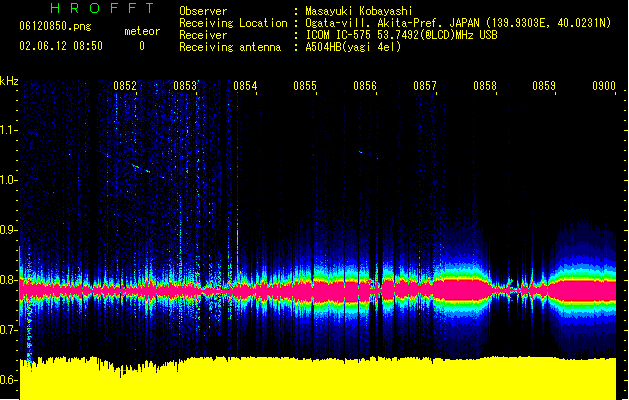Click the 1.0 kHz axis label
Image resolution: width=629 pixels, height=400 pixels.
click(x=9, y=180)
